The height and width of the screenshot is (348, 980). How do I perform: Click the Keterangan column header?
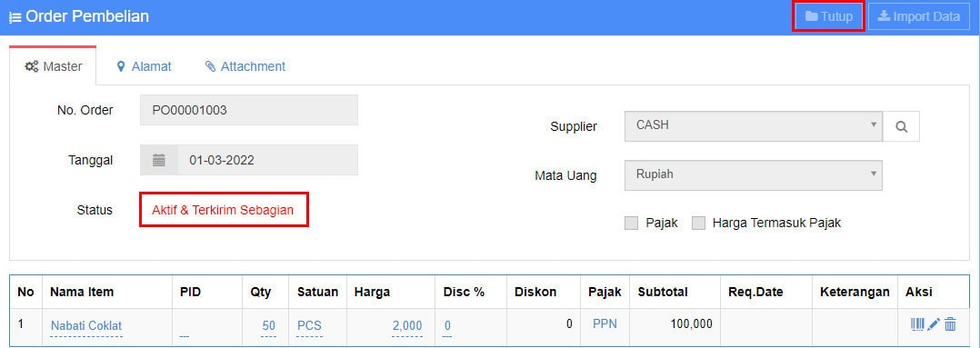coord(855,292)
